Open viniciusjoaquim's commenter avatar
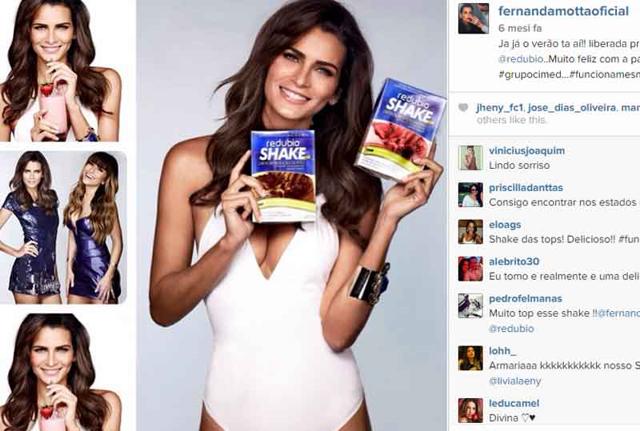 click(470, 158)
